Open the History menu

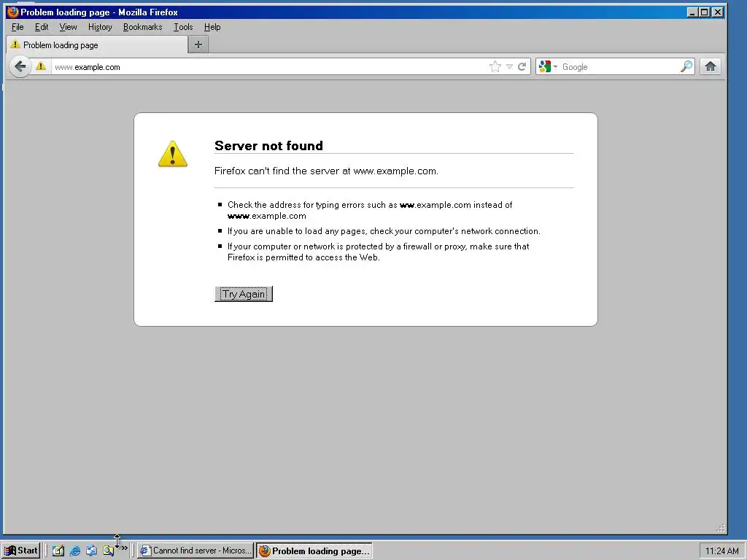pyautogui.click(x=100, y=27)
